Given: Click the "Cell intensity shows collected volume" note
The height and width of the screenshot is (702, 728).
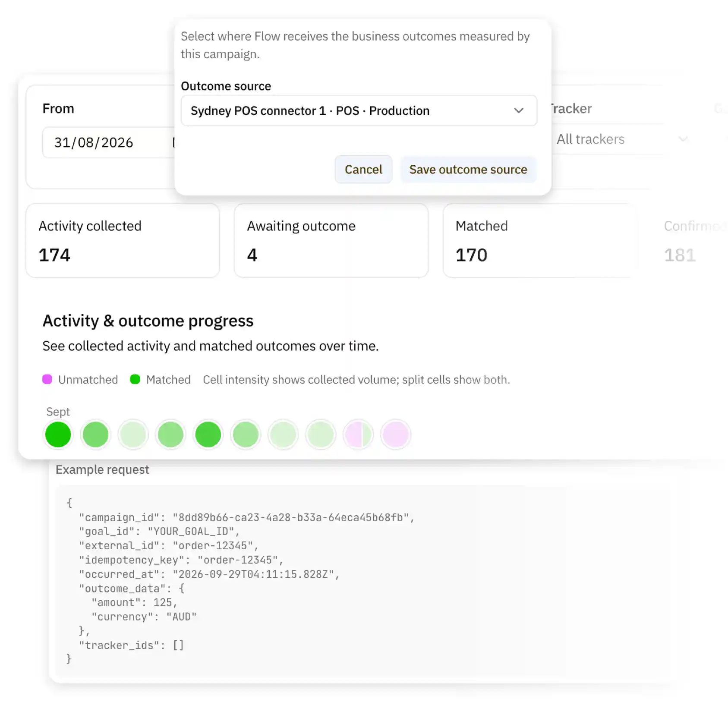Looking at the screenshot, I should (x=356, y=380).
